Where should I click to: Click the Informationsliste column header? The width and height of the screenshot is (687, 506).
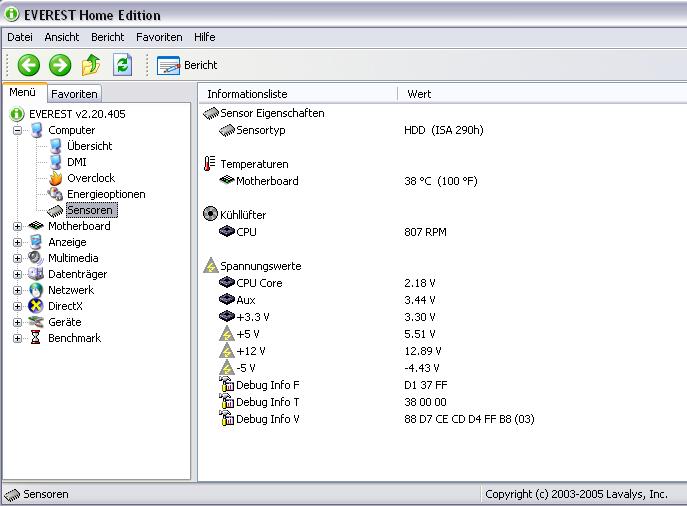(x=297, y=94)
